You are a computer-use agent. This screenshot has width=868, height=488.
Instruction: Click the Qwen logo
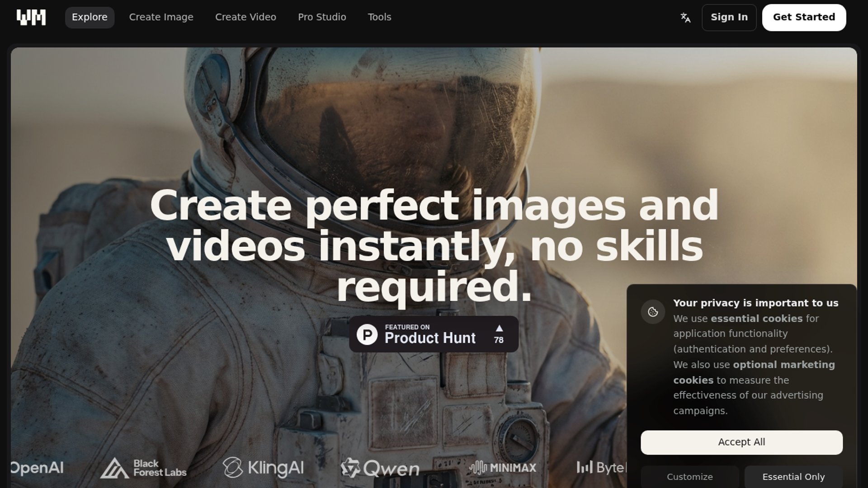pyautogui.click(x=380, y=468)
